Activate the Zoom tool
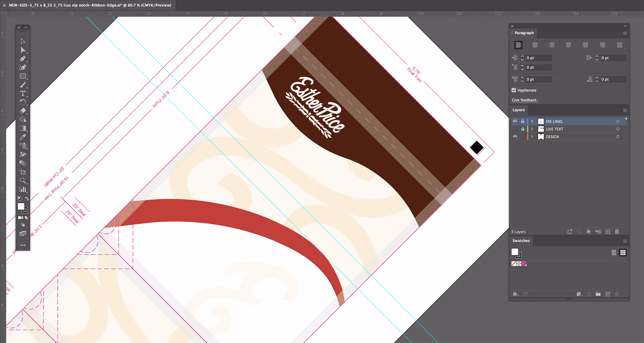This screenshot has width=644, height=343. coord(23,181)
